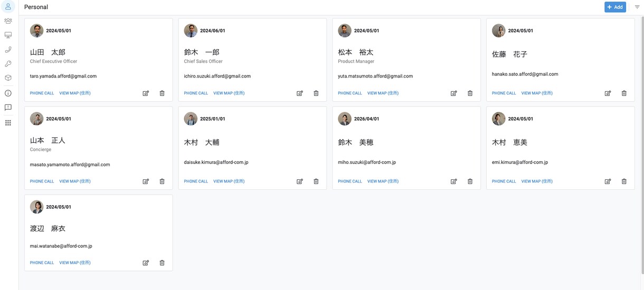Edit 渡辺 麻衣's card
Image resolution: width=644 pixels, height=290 pixels.
point(146,263)
